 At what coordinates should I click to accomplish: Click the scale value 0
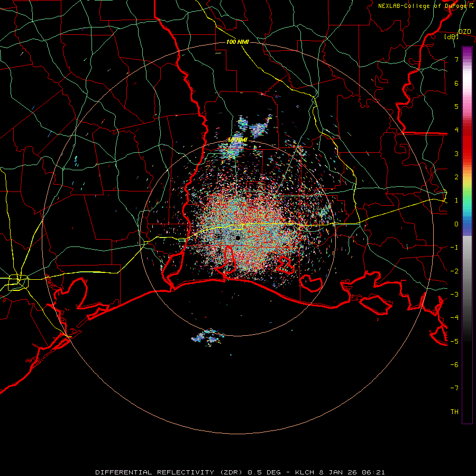(456, 224)
